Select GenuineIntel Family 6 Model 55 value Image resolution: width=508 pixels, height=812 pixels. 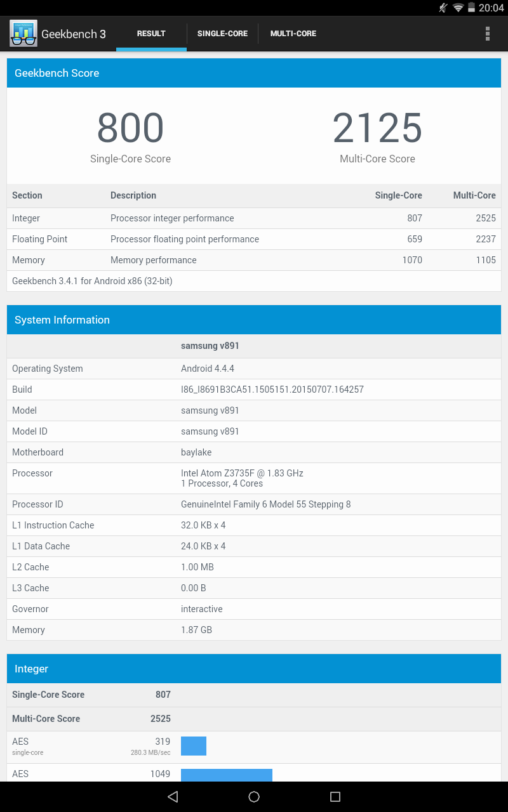[x=266, y=504]
